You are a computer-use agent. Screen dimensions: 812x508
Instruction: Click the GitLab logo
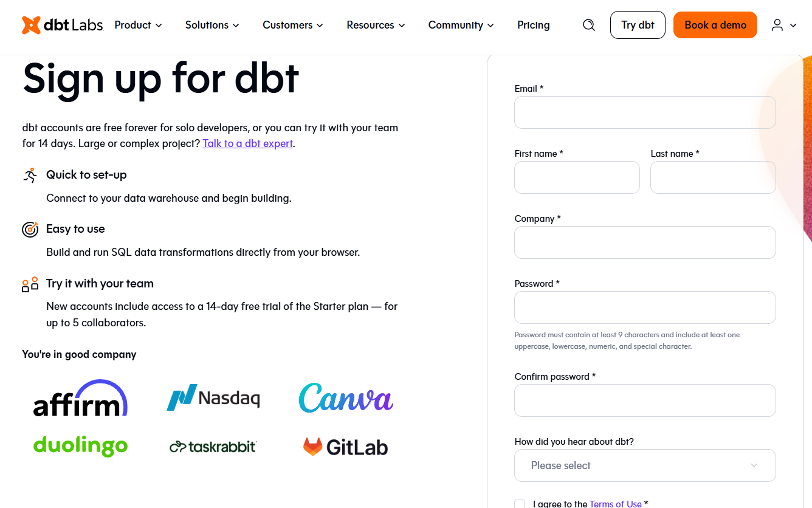345,446
